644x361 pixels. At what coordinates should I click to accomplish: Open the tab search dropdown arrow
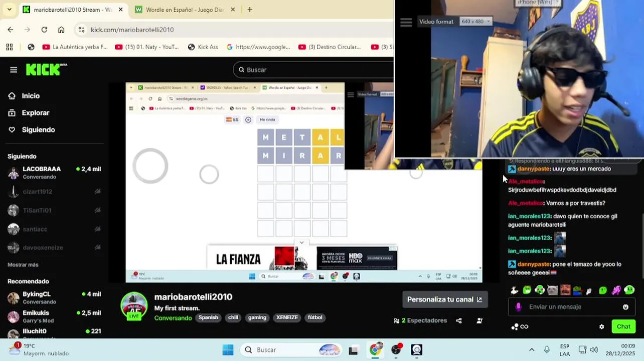click(x=9, y=10)
